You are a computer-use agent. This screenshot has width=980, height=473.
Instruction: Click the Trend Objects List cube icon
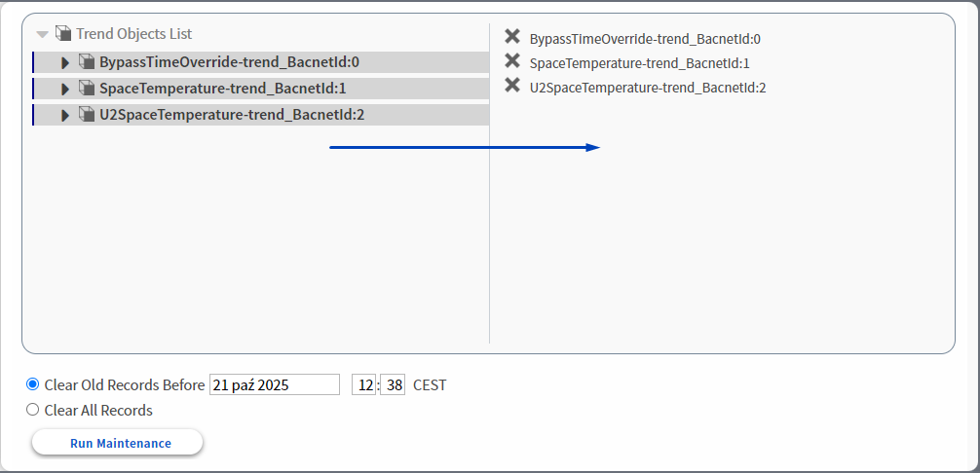tap(63, 33)
